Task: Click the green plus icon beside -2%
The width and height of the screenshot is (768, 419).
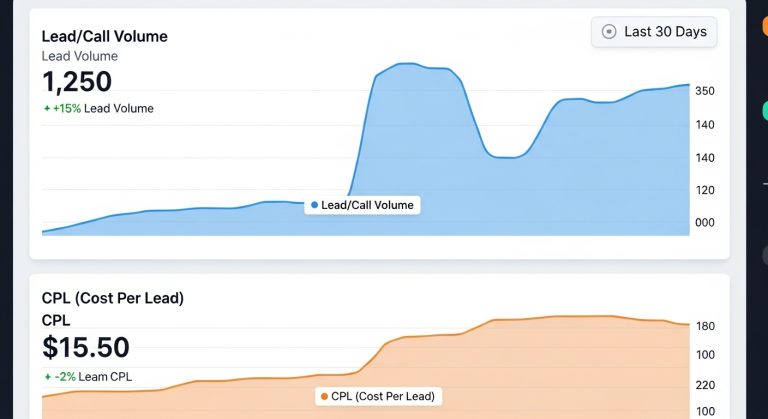Action: coord(47,377)
